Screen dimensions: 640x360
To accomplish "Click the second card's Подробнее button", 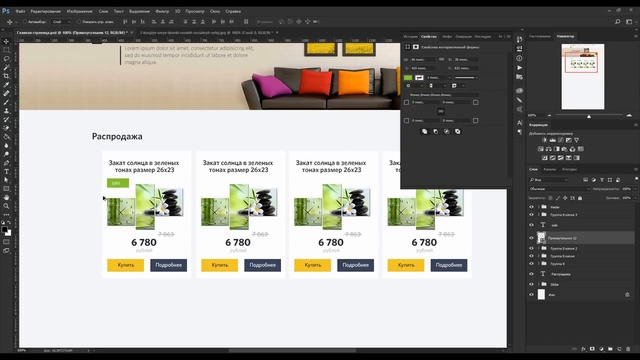I will click(x=262, y=265).
